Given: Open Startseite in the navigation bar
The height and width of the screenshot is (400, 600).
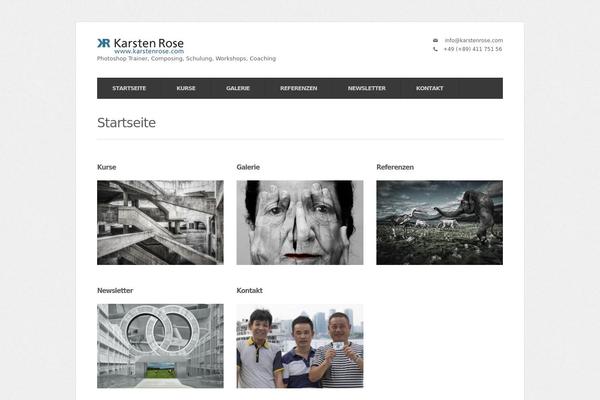Looking at the screenshot, I should point(129,88).
